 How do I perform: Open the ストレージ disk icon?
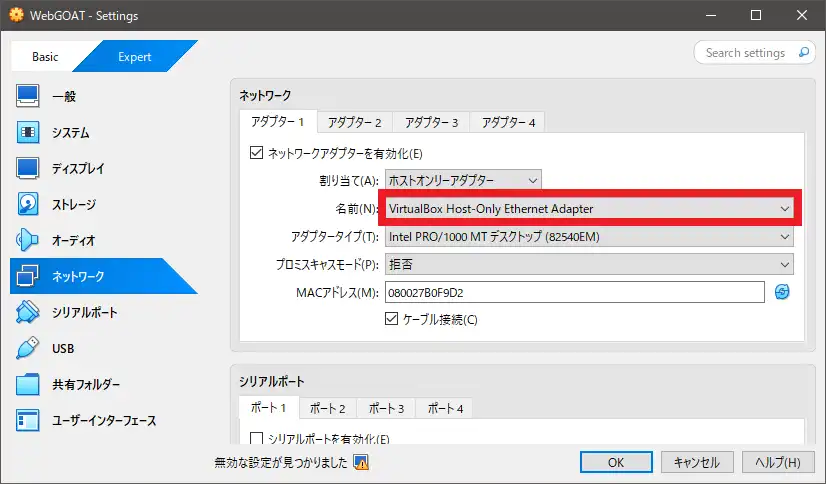(27, 204)
